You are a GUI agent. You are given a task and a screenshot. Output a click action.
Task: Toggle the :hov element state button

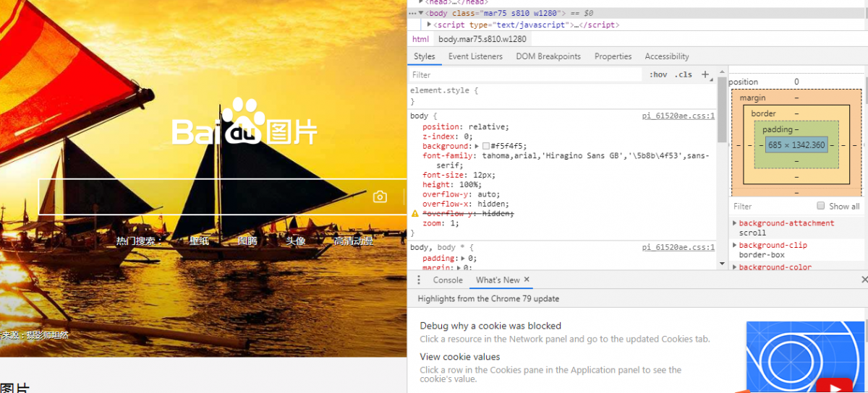[x=658, y=74]
